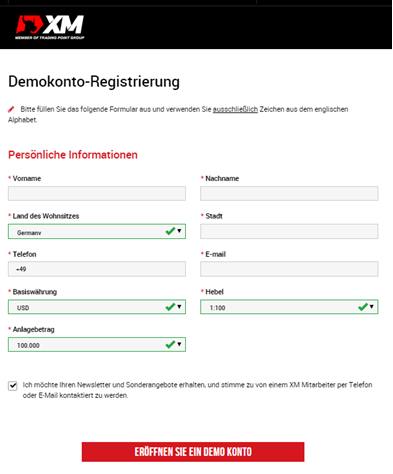Click the red pencil icon beside instructions
Screen dimensions: 393x474
tap(11, 109)
